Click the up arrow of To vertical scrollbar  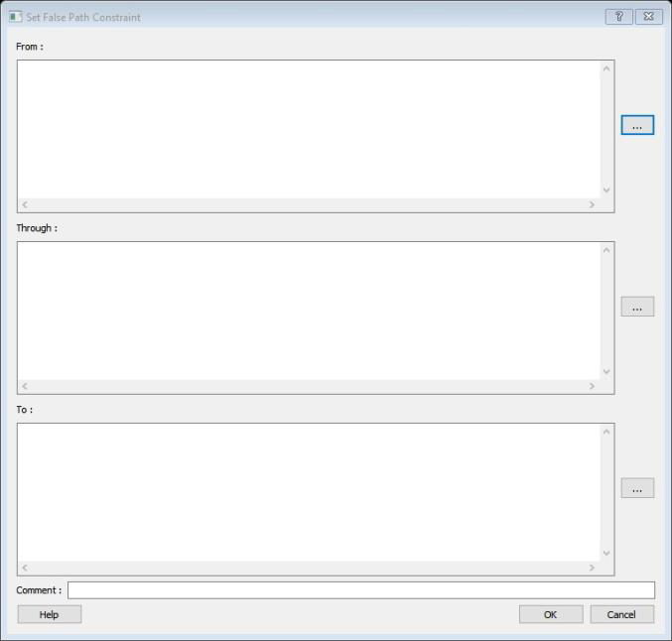click(x=606, y=432)
